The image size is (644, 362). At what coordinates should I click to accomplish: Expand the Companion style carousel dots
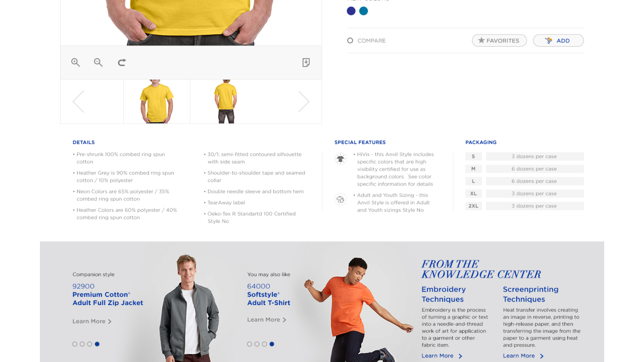point(86,344)
